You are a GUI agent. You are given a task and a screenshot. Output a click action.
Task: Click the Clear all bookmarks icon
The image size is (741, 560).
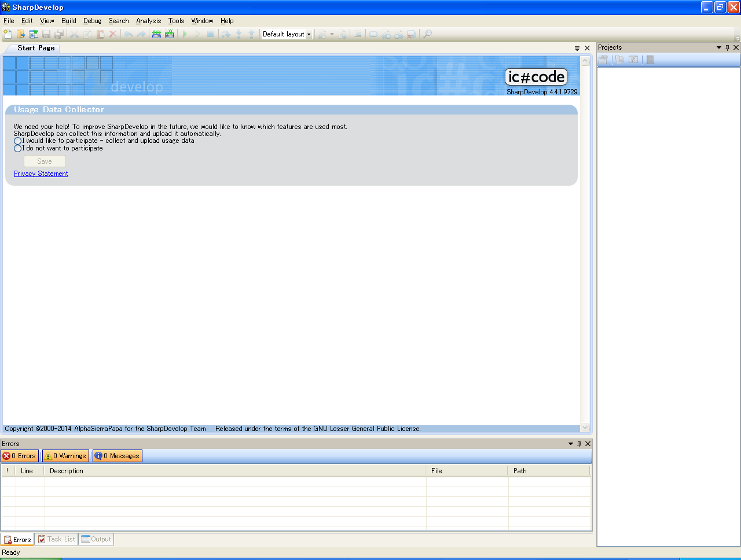point(412,34)
